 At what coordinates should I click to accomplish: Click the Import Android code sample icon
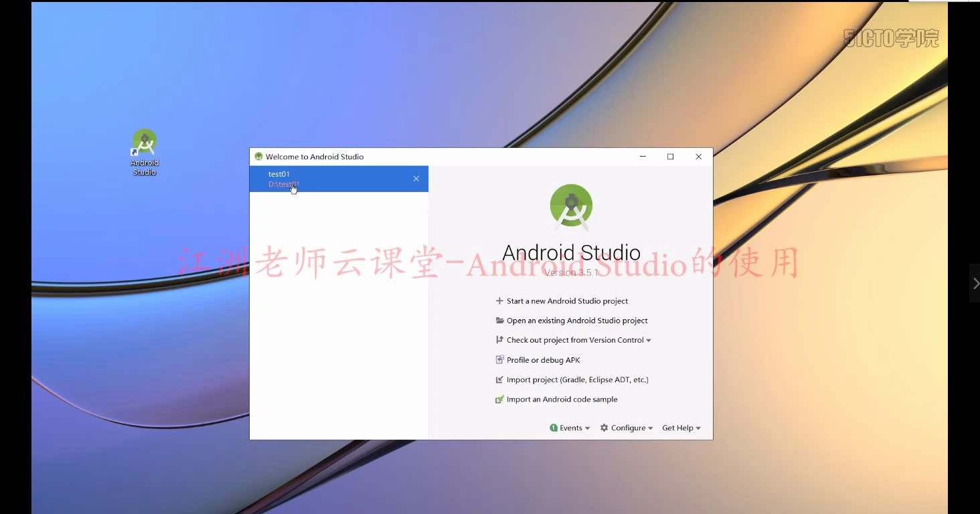[499, 400]
